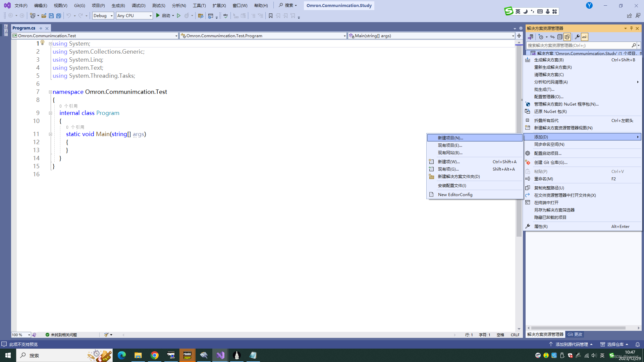Click the green Start debugging arrow
644x362 pixels.
[x=158, y=16]
